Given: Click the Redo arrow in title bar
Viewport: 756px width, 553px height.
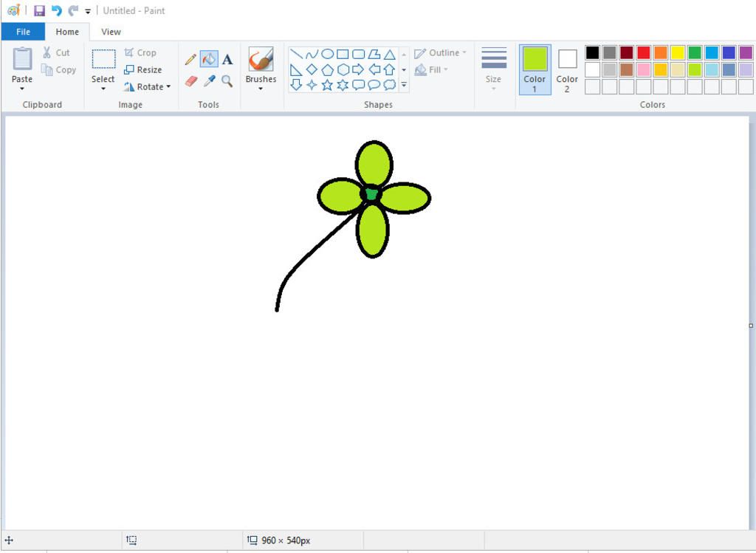Looking at the screenshot, I should (x=73, y=10).
